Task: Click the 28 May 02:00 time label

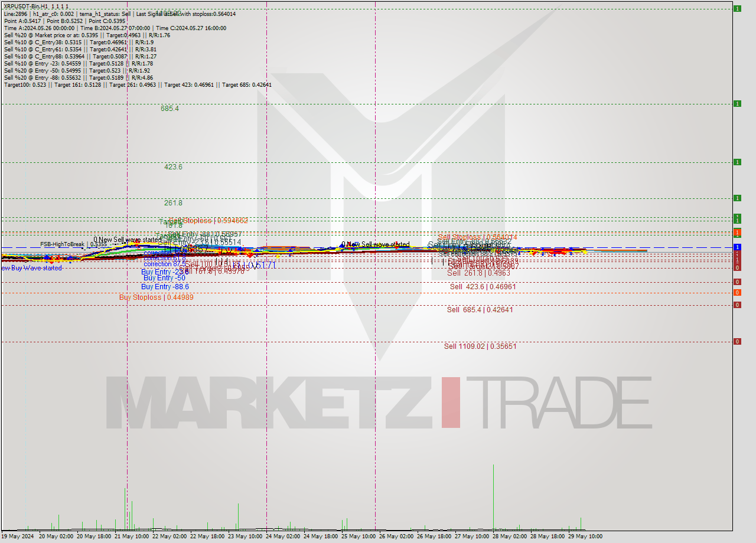Action: coord(510,537)
